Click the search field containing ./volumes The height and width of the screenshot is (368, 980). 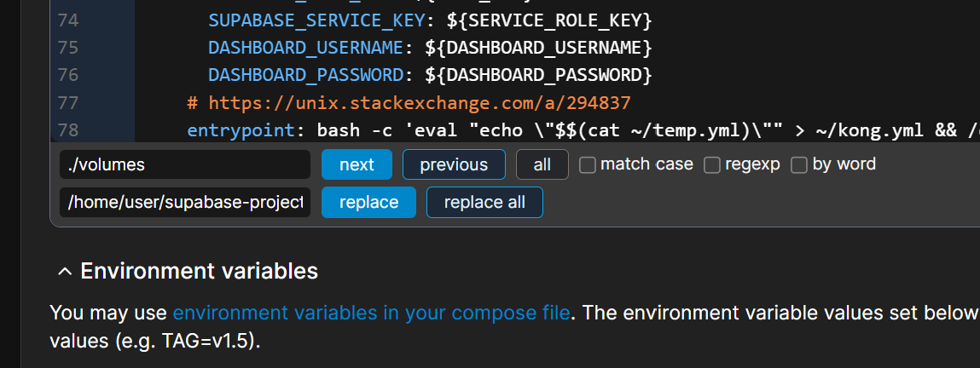click(x=184, y=164)
